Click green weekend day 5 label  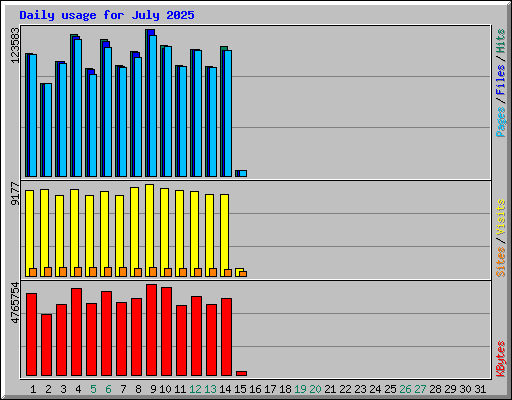click(x=93, y=389)
